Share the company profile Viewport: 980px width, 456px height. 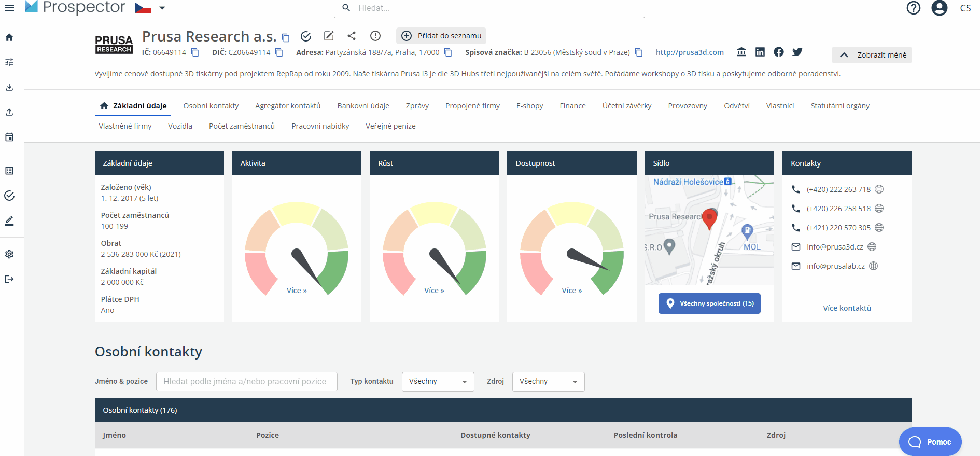tap(352, 36)
